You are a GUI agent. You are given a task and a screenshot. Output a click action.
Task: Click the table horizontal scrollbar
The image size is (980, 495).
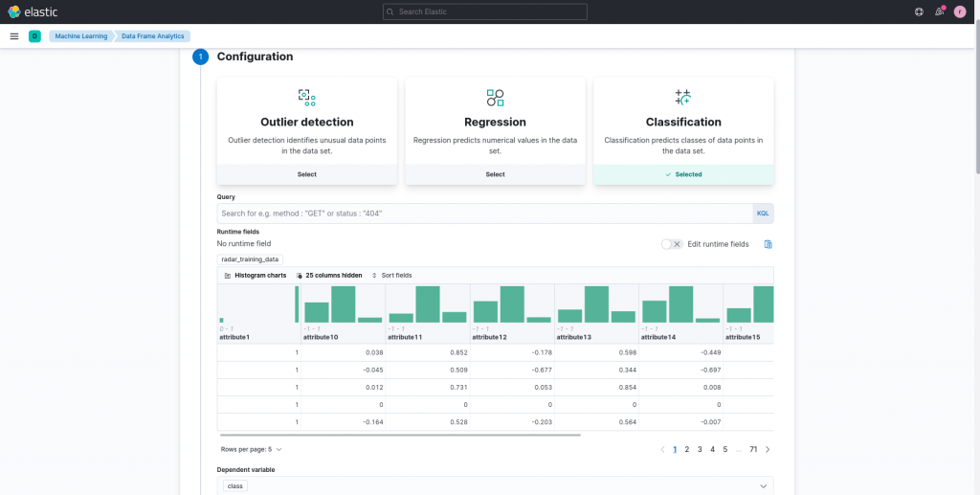point(400,435)
